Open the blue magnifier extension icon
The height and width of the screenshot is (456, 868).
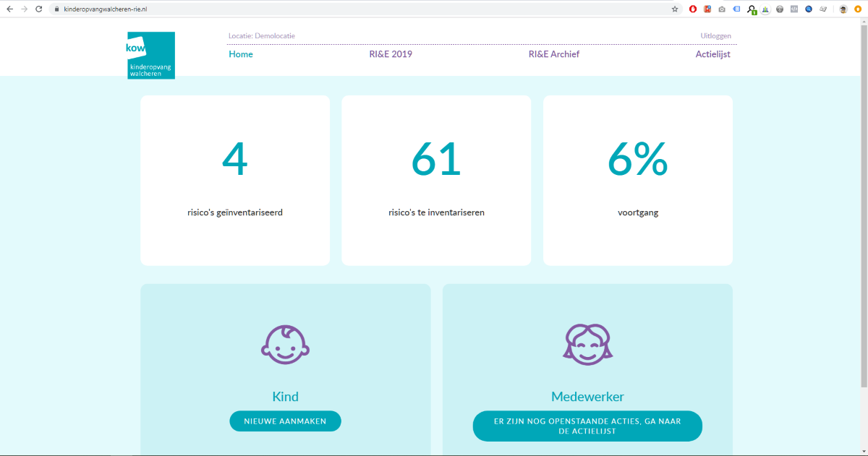coord(809,9)
